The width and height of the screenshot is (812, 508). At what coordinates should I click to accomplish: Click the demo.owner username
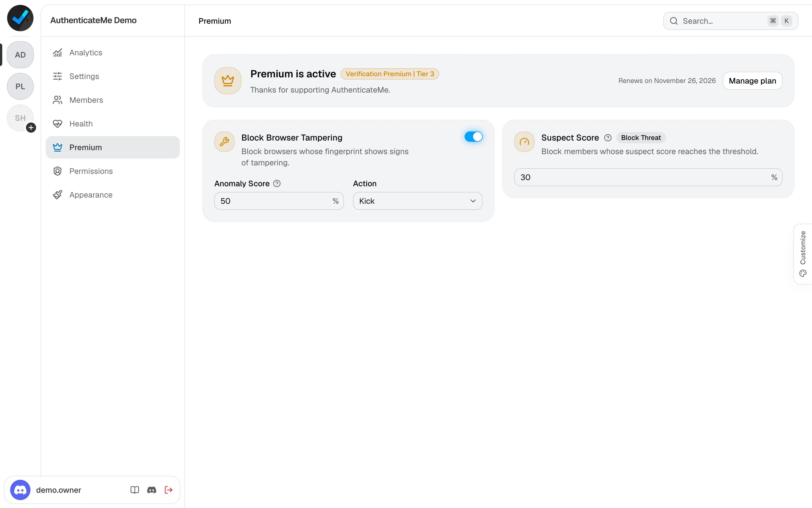tap(59, 490)
